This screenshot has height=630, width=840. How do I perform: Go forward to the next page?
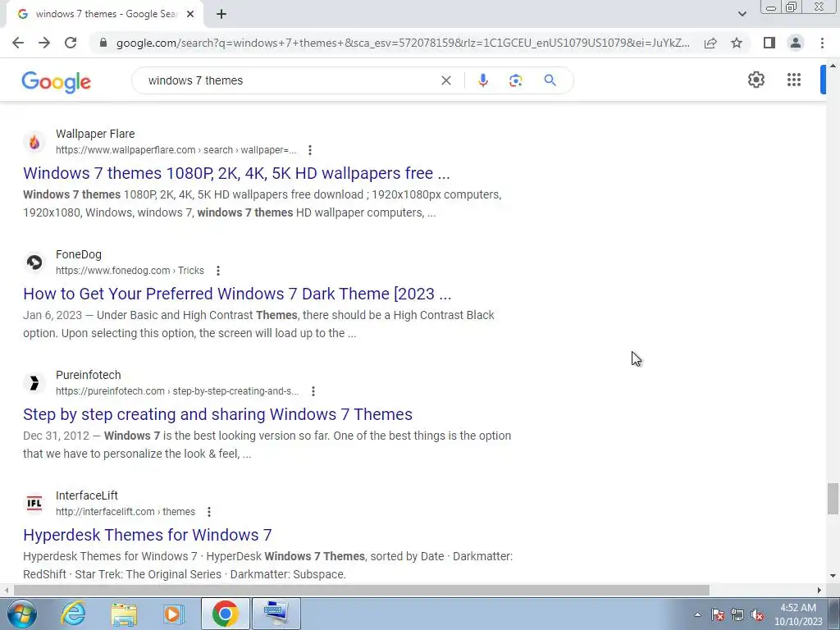(x=44, y=43)
